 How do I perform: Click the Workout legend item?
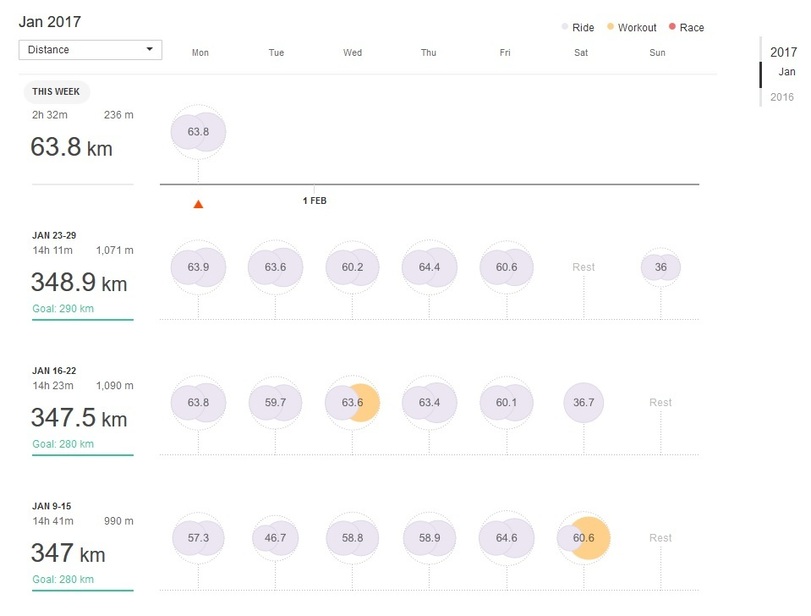pyautogui.click(x=630, y=28)
